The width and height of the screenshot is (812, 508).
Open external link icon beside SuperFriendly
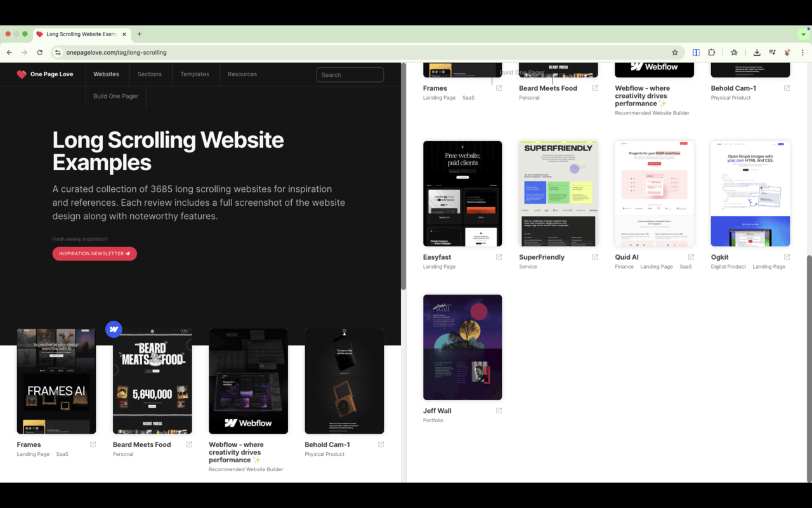coord(595,257)
